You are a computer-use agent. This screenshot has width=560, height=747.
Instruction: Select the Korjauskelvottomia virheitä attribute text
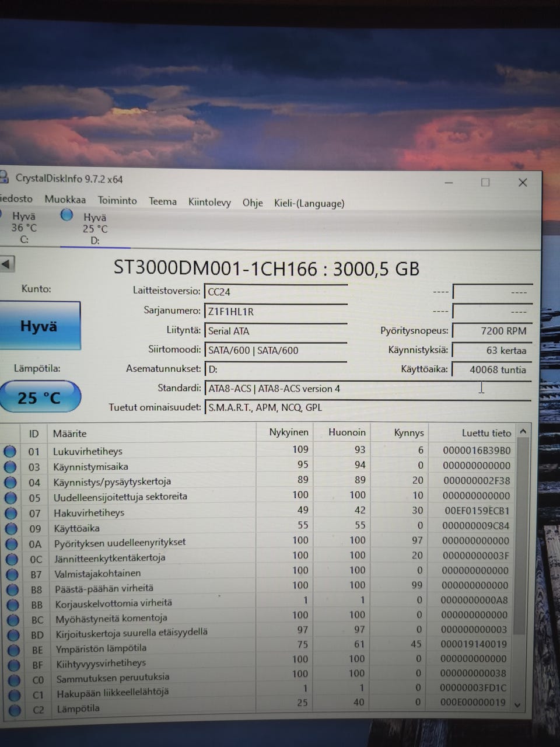(114, 603)
